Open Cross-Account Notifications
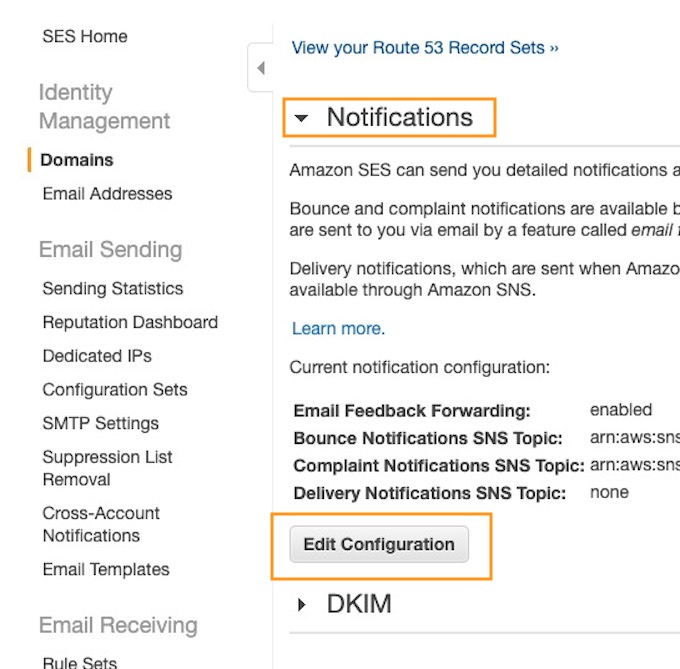 tap(101, 525)
